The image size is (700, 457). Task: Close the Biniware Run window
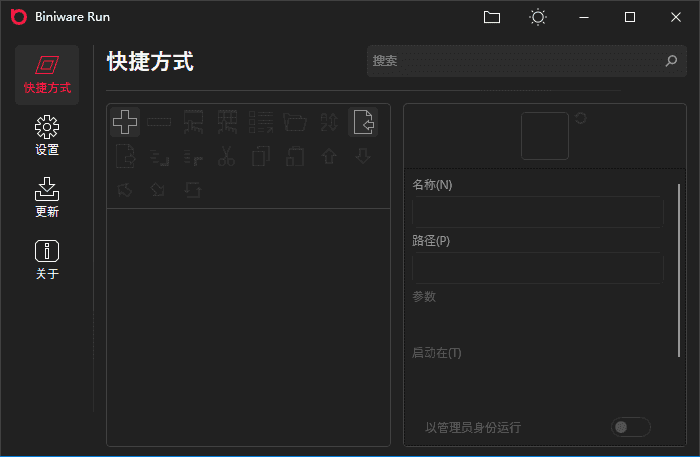(x=676, y=17)
